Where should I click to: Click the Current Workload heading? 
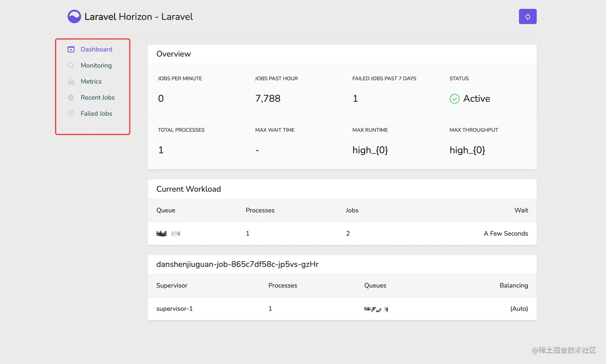(x=188, y=189)
